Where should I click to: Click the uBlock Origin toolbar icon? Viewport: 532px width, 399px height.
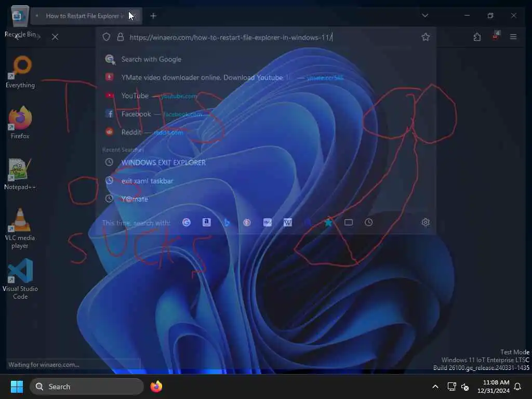(495, 36)
